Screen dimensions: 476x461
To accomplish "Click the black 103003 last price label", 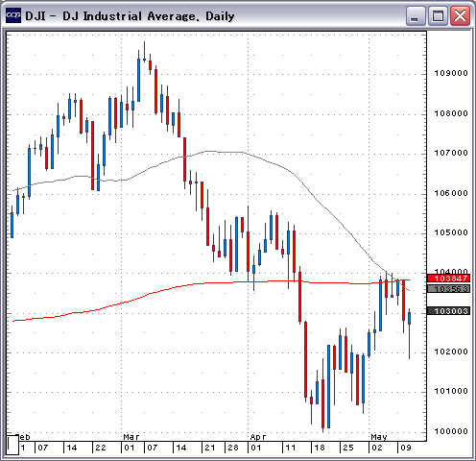I will [448, 311].
